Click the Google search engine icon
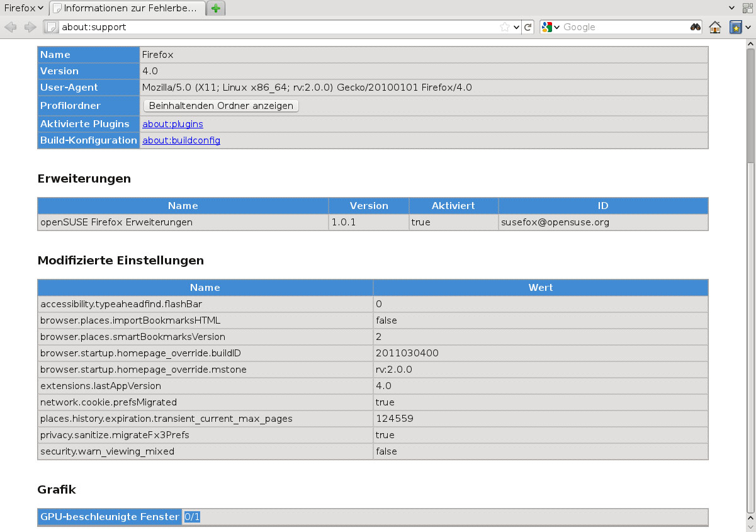 pos(547,27)
